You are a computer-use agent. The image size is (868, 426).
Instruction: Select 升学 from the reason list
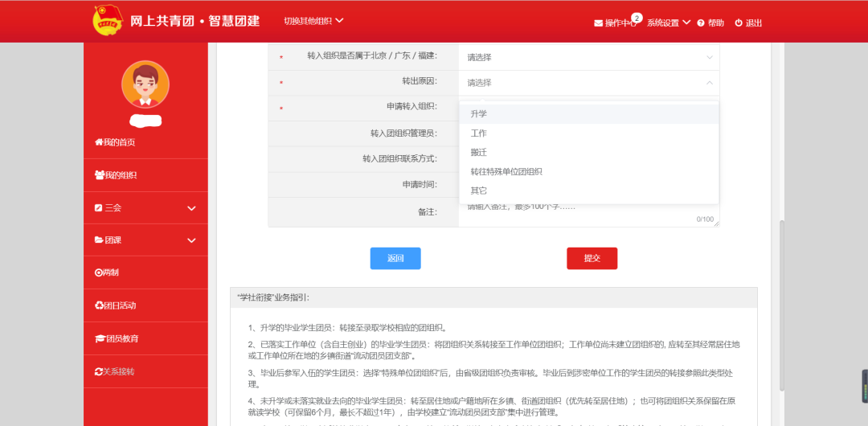point(479,114)
